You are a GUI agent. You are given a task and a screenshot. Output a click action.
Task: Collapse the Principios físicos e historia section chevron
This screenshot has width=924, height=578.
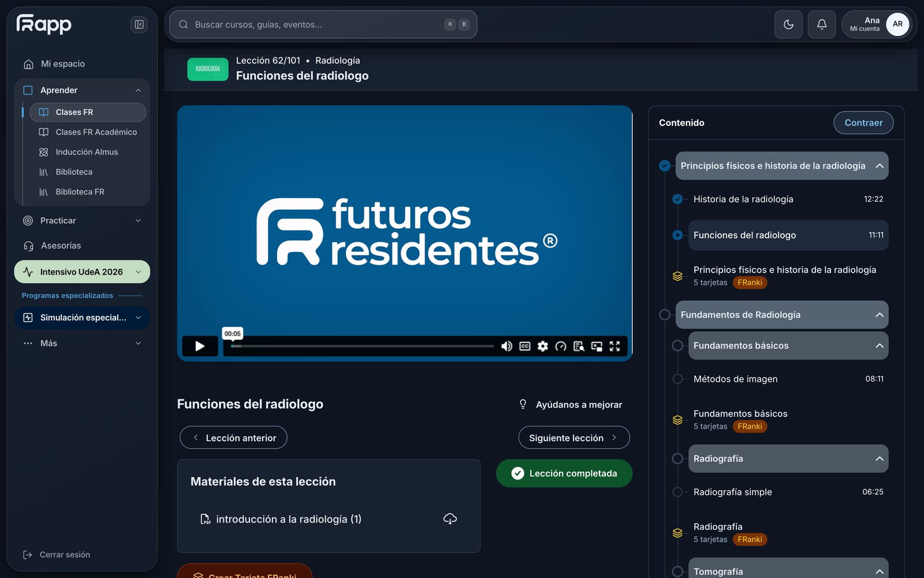pos(880,166)
